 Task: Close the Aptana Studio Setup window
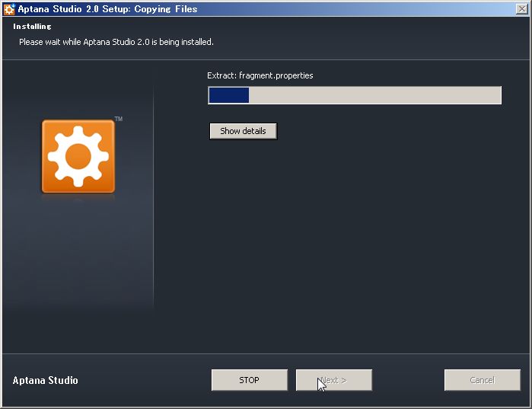[x=521, y=9]
